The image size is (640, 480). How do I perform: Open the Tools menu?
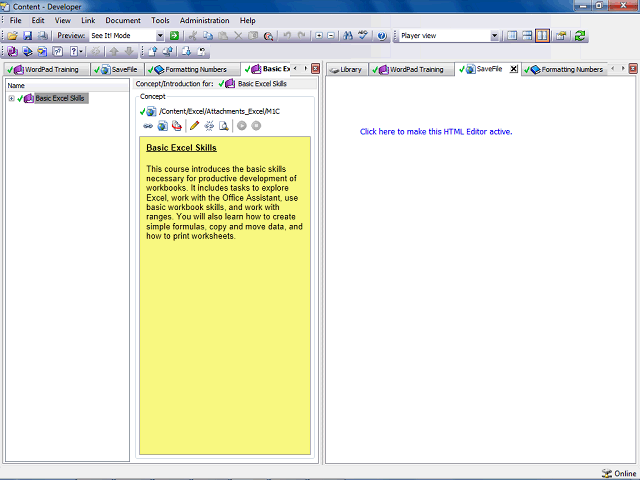point(160,20)
